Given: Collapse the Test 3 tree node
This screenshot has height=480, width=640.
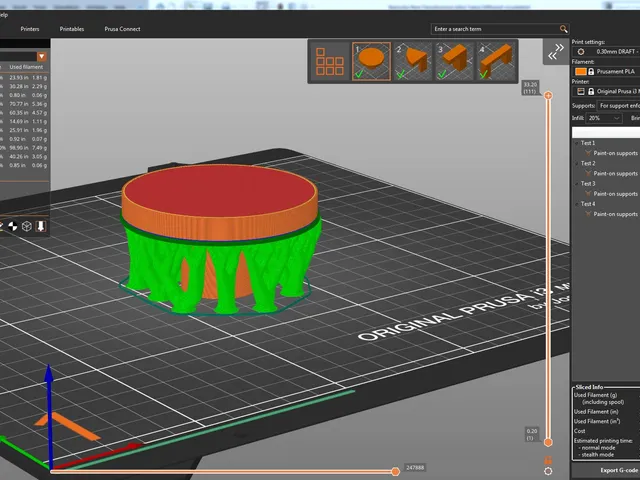Looking at the screenshot, I should pos(576,184).
